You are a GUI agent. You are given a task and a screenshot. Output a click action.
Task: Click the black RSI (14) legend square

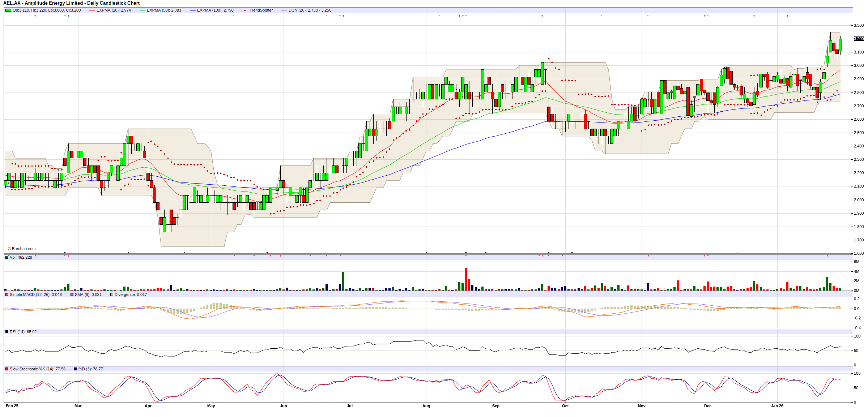click(x=7, y=332)
